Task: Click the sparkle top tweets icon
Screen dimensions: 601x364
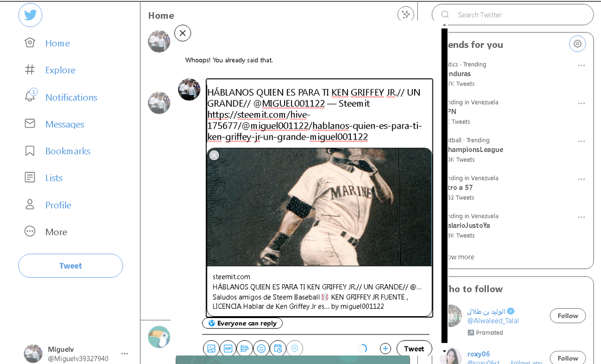Action: (406, 15)
